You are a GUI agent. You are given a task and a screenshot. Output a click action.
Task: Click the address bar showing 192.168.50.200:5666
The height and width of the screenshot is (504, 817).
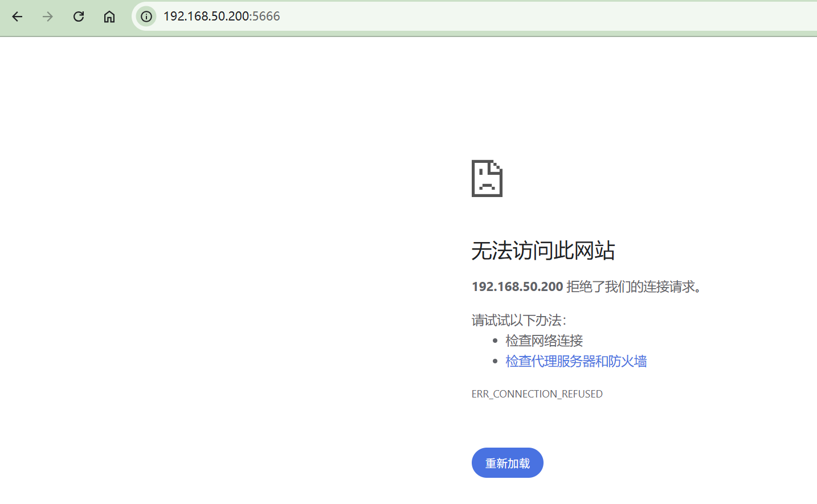point(222,16)
